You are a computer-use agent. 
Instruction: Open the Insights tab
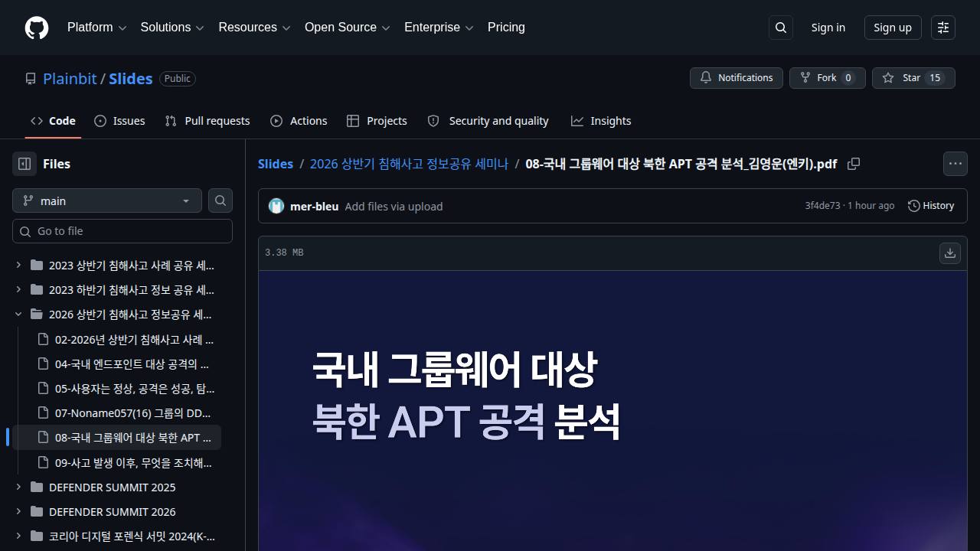(601, 121)
